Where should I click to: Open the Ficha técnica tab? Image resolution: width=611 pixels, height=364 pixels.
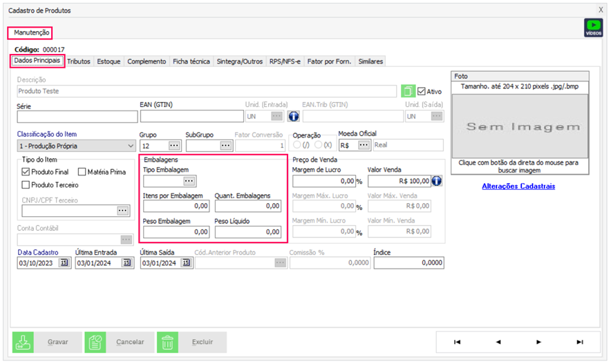(191, 61)
